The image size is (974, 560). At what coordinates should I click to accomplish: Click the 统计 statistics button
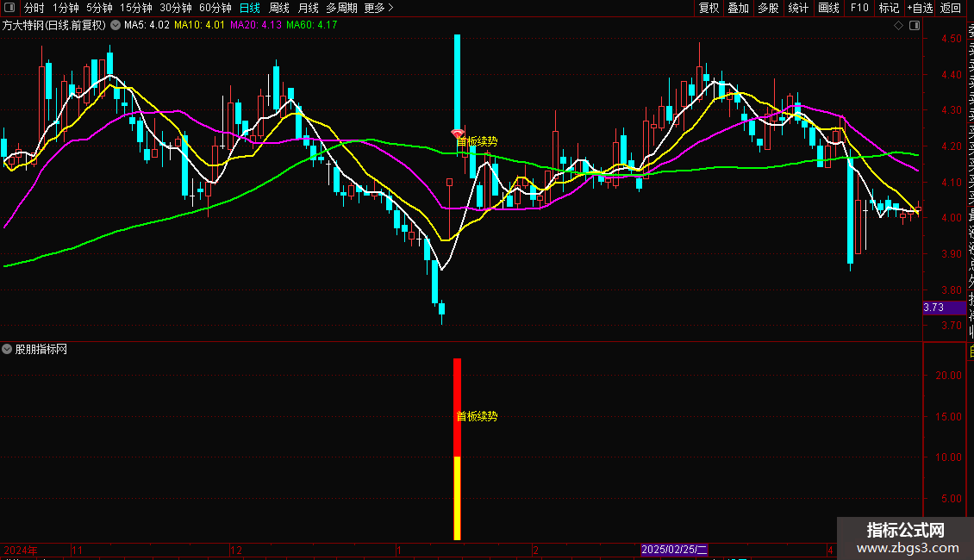798,8
